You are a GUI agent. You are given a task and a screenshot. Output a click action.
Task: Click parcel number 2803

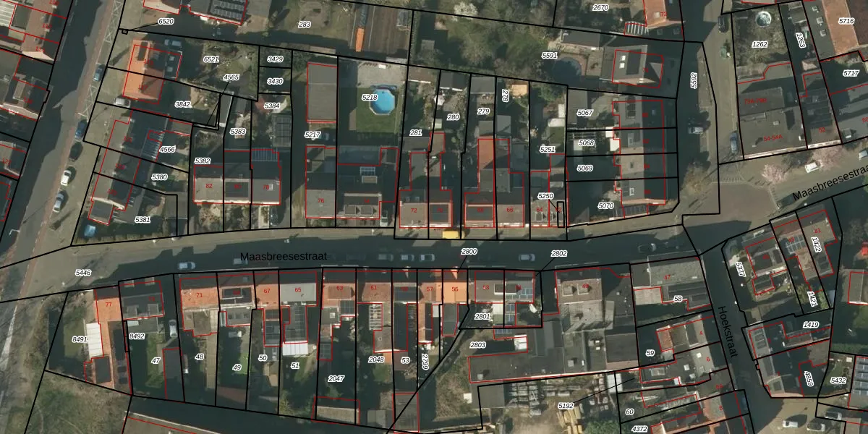[x=478, y=345]
